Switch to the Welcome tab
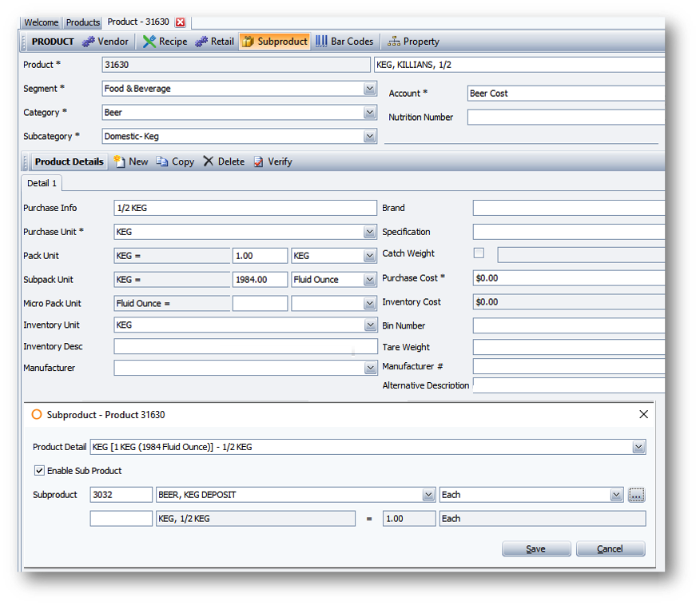700x606 pixels. coord(41,22)
